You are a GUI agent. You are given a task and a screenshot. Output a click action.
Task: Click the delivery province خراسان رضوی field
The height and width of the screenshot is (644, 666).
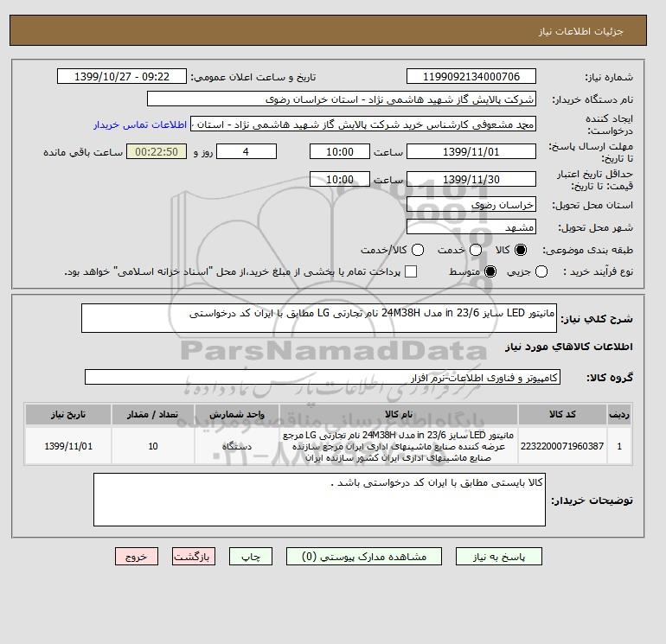(x=471, y=205)
